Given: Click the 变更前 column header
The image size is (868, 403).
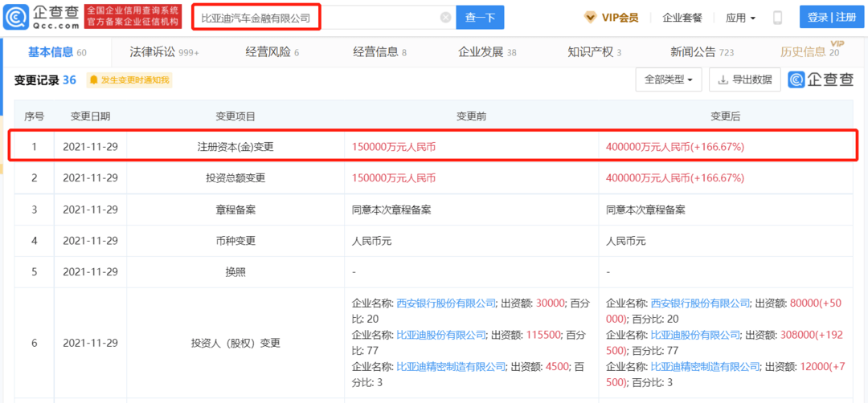Looking at the screenshot, I should pos(471,116).
